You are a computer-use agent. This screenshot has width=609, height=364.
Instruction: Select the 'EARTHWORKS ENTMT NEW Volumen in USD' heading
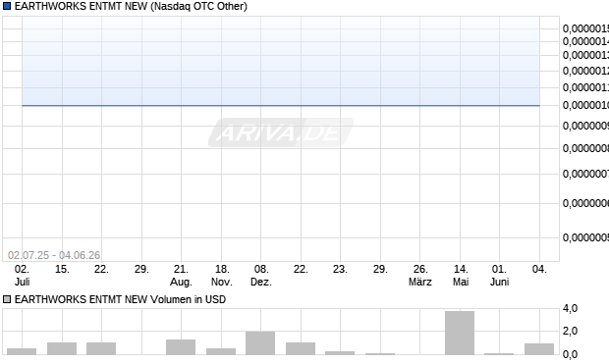(120, 299)
